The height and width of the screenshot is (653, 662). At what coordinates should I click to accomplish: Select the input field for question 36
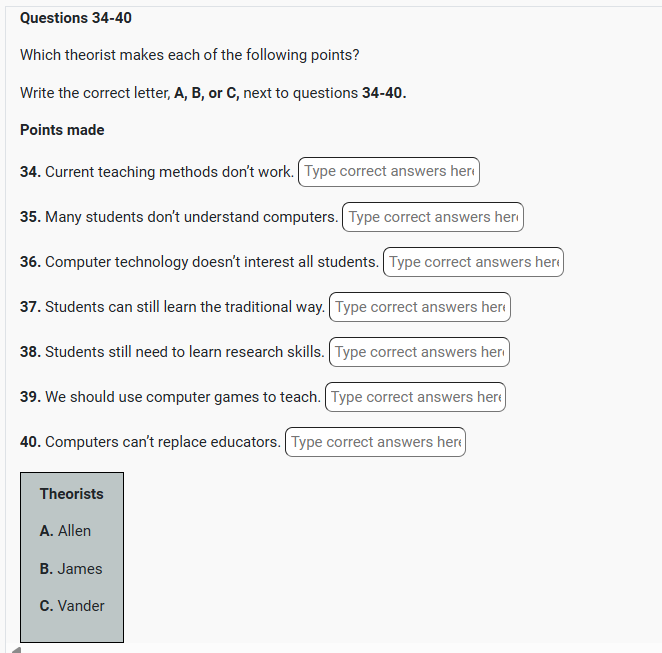(x=473, y=262)
